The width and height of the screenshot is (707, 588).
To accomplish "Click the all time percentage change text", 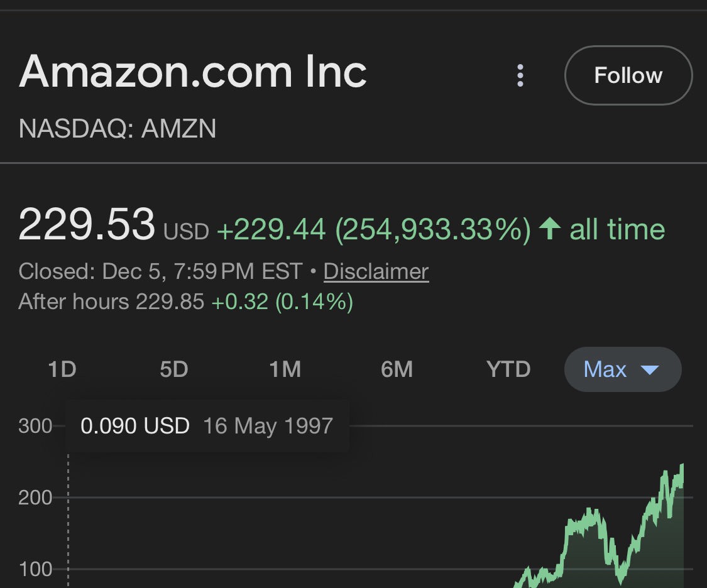I will pyautogui.click(x=441, y=229).
